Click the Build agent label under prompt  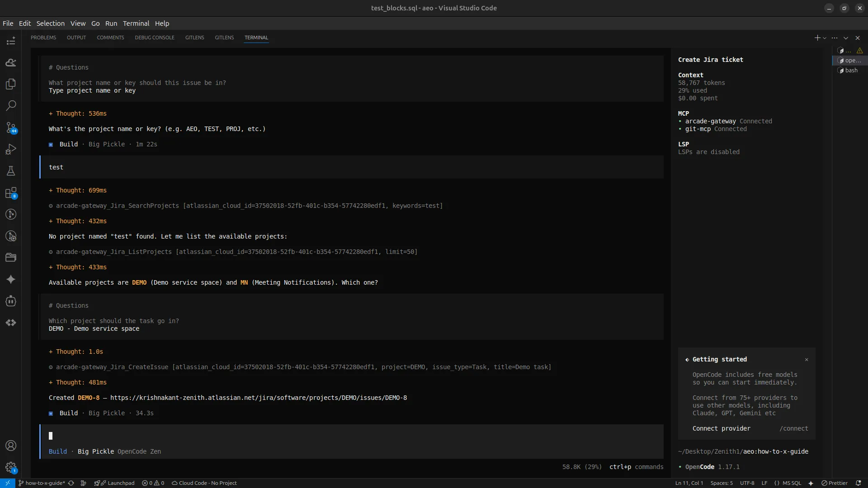(x=58, y=451)
